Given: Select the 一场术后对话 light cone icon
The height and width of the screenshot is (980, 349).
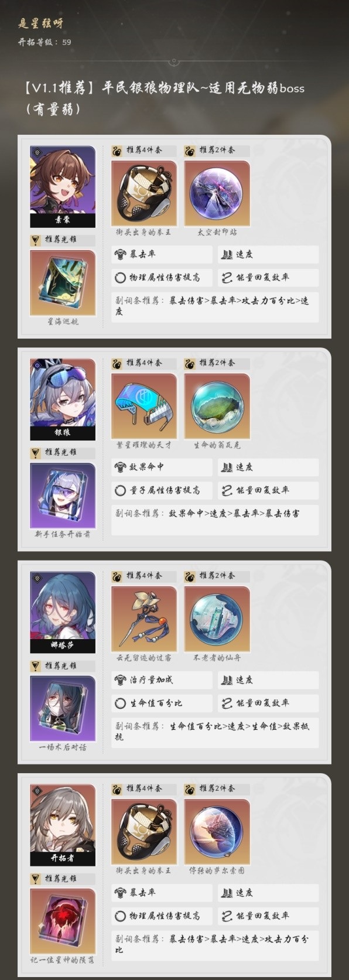Looking at the screenshot, I should coord(63,709).
